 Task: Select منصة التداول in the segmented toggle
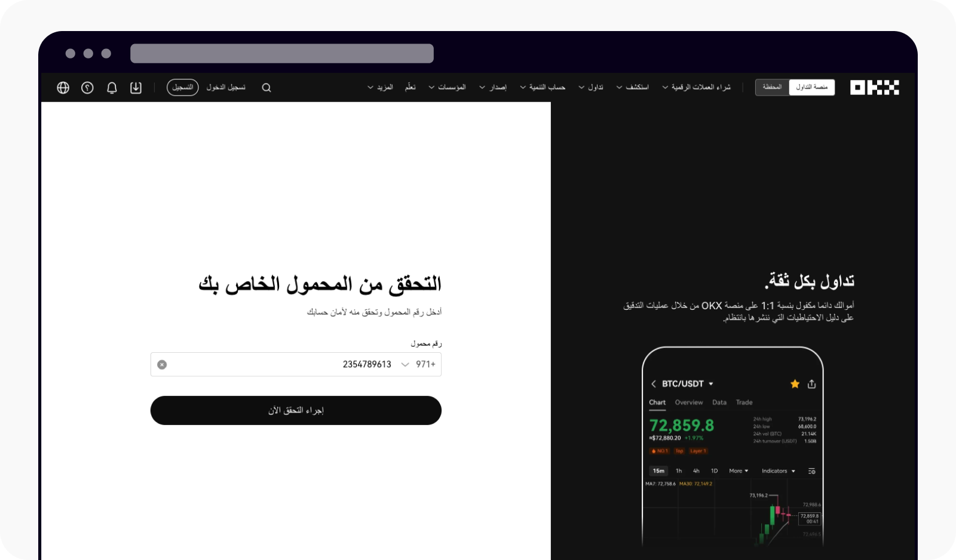813,87
